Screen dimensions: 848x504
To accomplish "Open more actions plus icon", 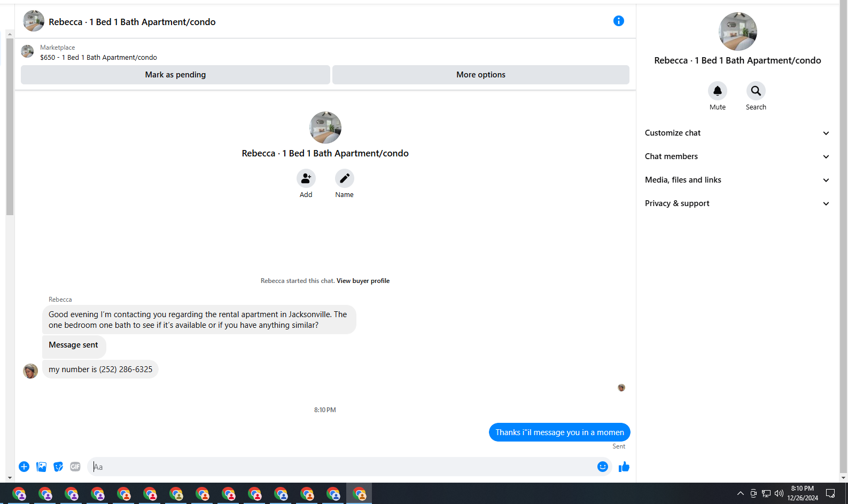I will point(24,467).
